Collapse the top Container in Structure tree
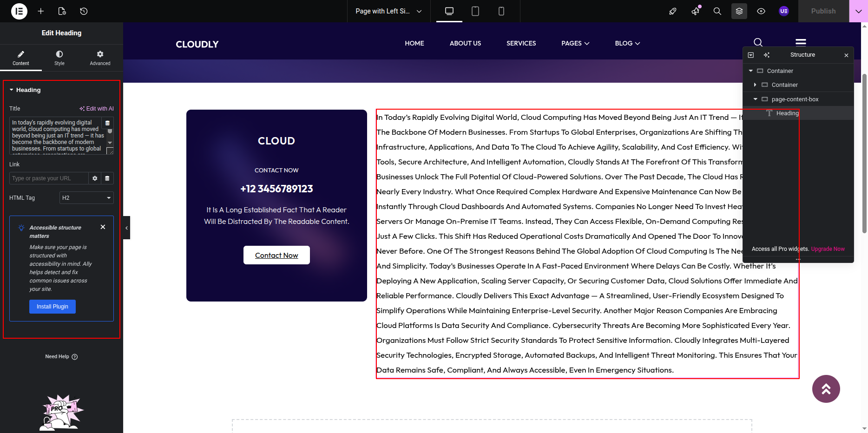Screen dimensions: 868x433 click(x=751, y=71)
